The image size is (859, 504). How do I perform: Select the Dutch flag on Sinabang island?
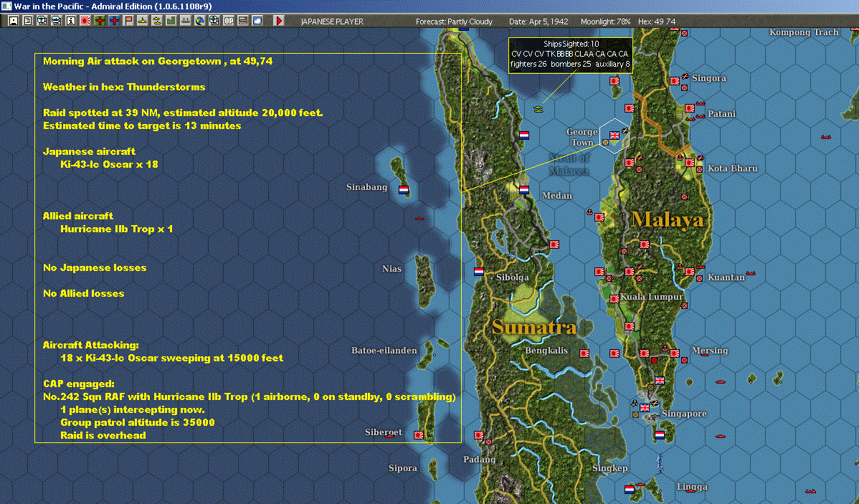point(404,190)
